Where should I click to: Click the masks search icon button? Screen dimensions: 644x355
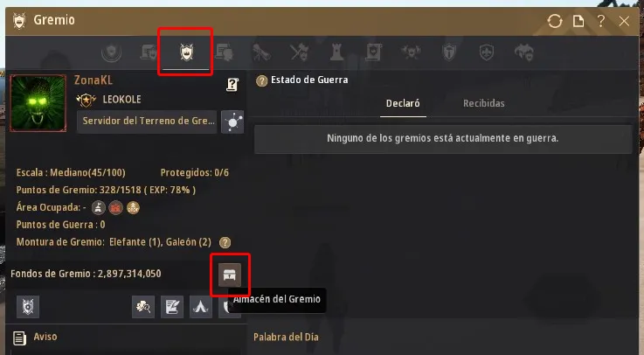tap(143, 307)
